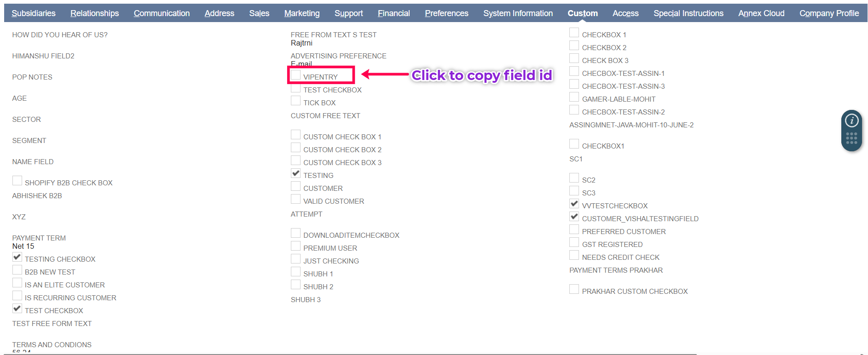Click the PAYMENT TERM field label

click(x=39, y=238)
